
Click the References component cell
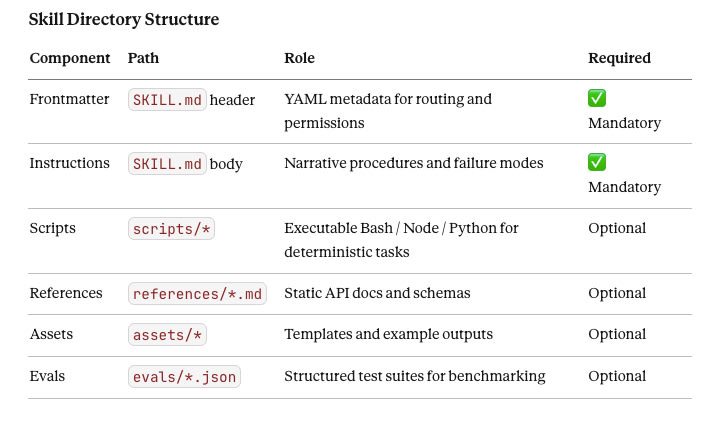(x=66, y=293)
